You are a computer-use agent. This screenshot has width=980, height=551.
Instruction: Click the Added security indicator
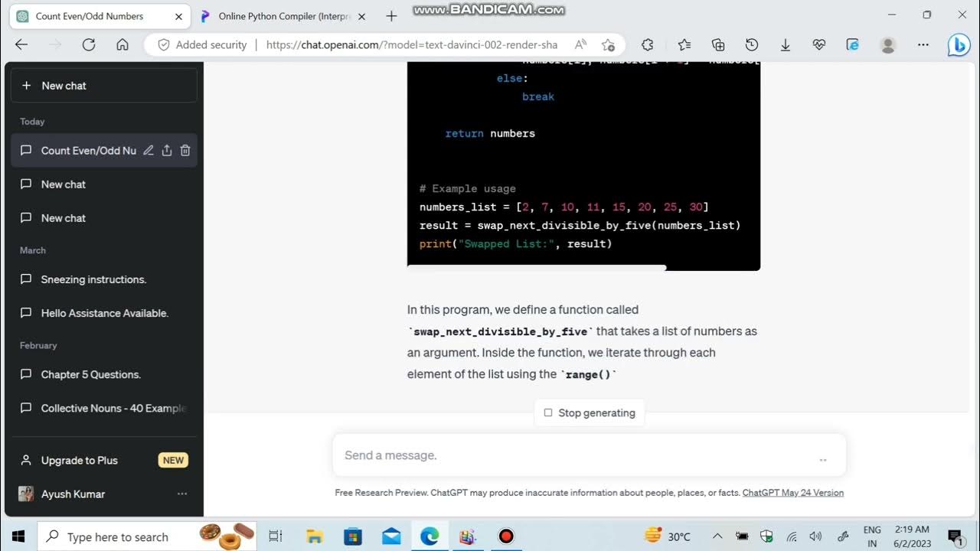(x=202, y=44)
